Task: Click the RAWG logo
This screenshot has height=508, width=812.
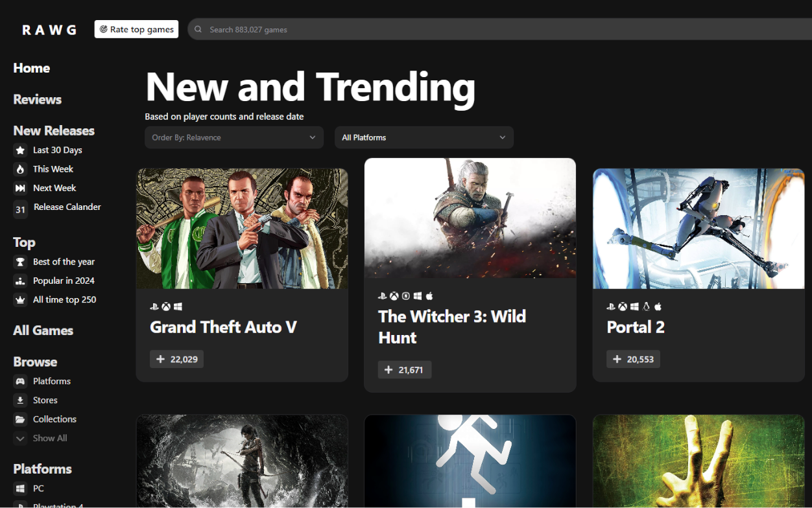Action: [x=49, y=30]
